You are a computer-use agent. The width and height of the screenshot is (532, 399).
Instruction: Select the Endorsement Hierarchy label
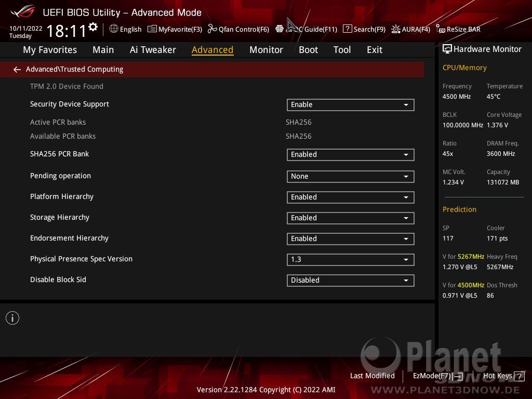tap(69, 238)
